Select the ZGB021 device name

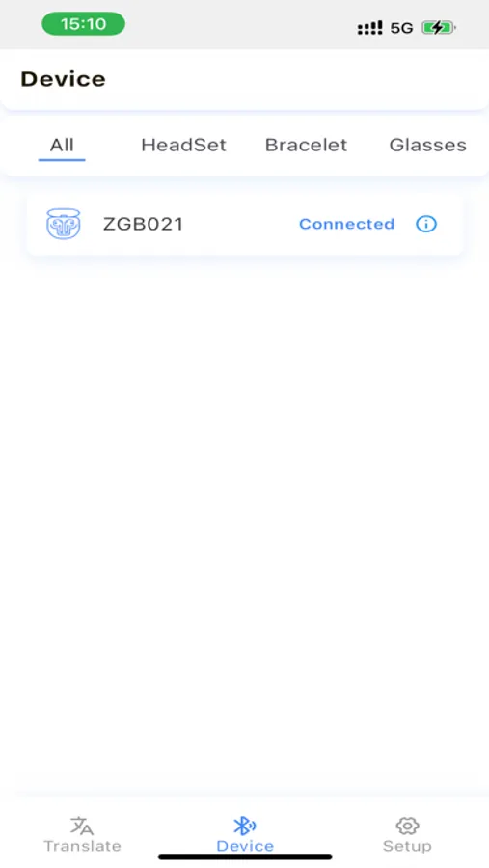(143, 224)
